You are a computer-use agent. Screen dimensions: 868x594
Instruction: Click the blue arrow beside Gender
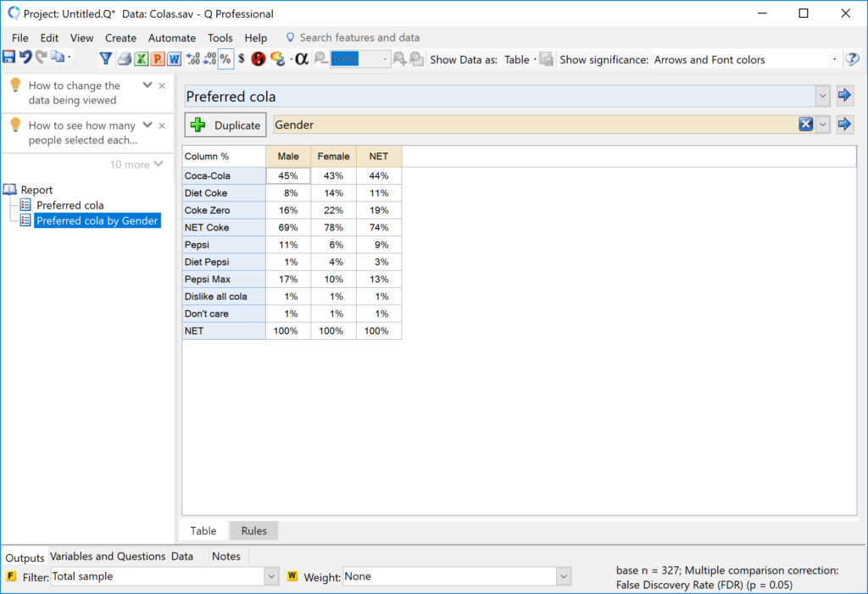[844, 124]
